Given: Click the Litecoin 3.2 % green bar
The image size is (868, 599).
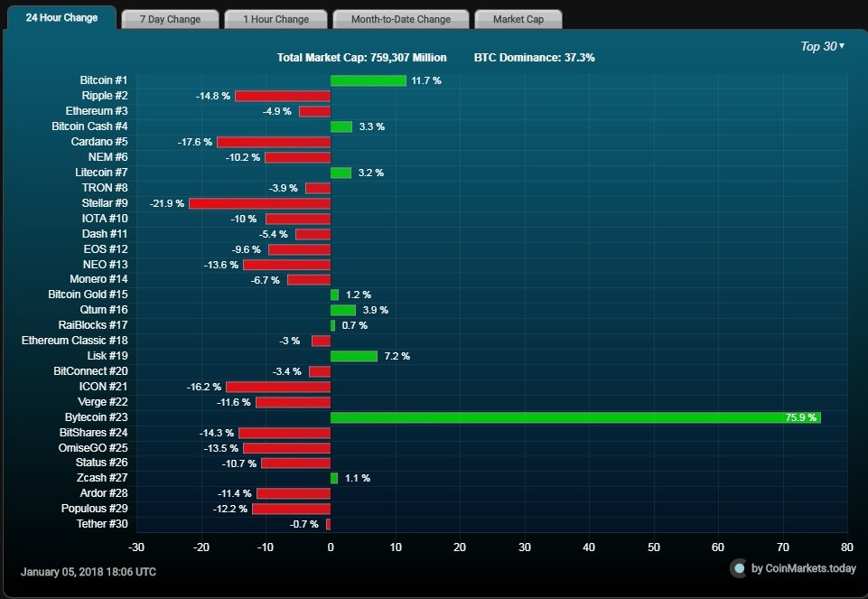Looking at the screenshot, I should point(341,173).
